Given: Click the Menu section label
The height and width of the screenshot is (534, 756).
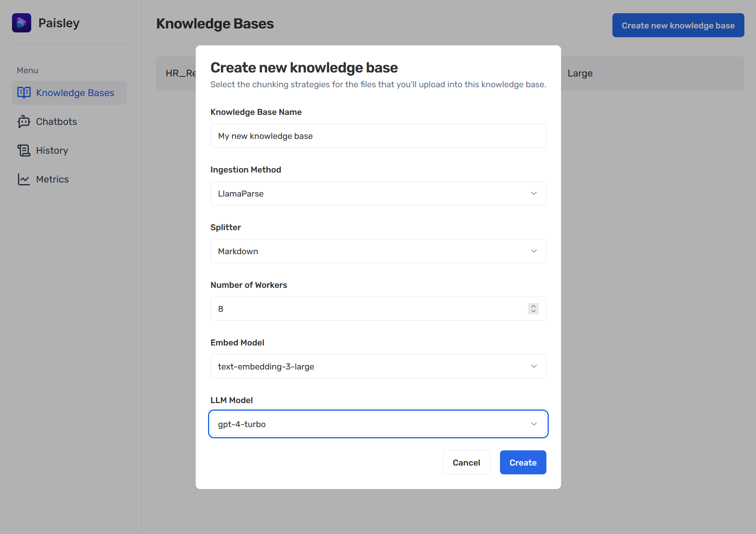Looking at the screenshot, I should 28,70.
